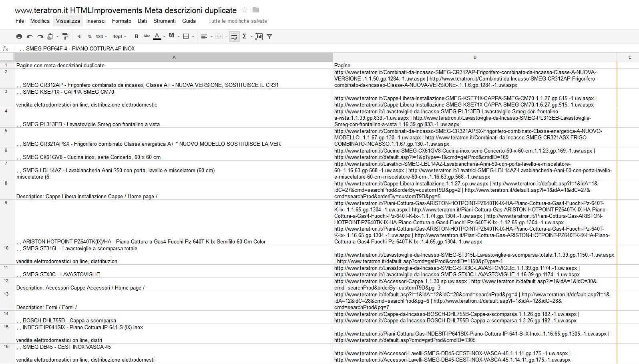Image resolution: width=639 pixels, height=364 pixels.
Task: Click the fx formula icon
Action: pos(6,48)
